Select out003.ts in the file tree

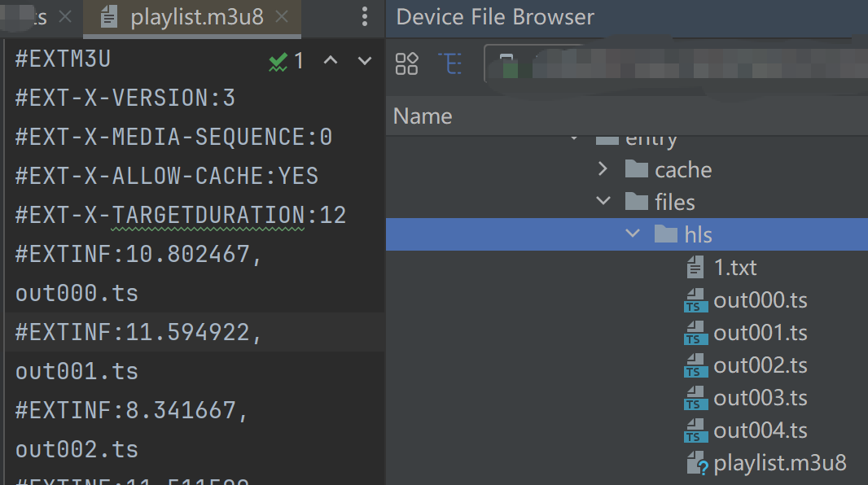click(x=760, y=398)
